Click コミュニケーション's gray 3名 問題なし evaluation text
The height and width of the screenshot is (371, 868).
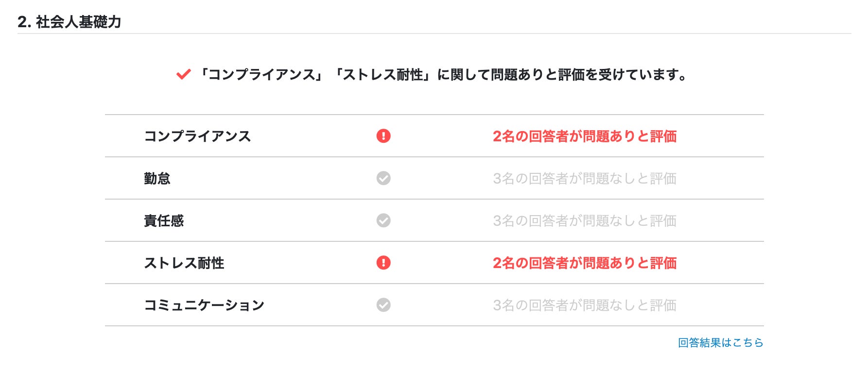point(585,305)
